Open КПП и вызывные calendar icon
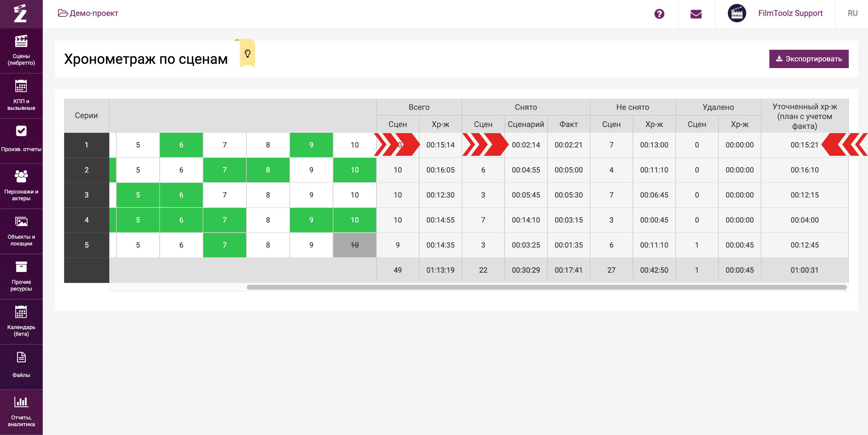Image resolution: width=868 pixels, height=435 pixels. pyautogui.click(x=21, y=87)
